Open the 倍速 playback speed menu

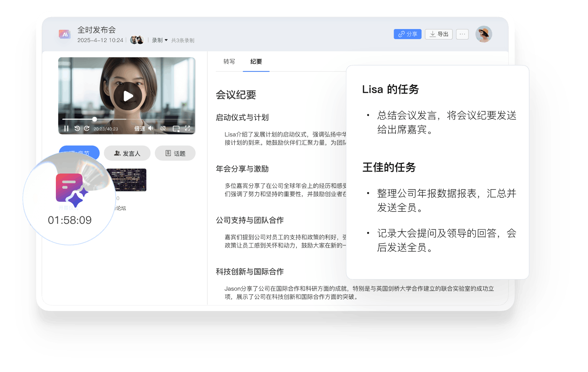140,128
